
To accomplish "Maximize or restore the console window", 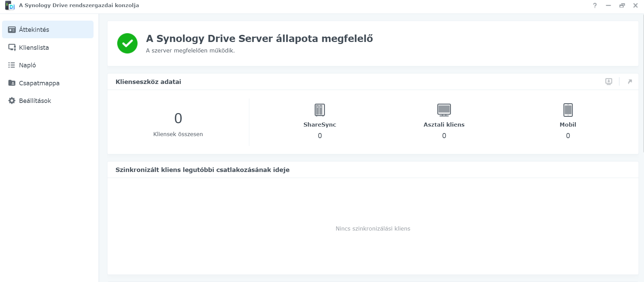I will point(622,5).
